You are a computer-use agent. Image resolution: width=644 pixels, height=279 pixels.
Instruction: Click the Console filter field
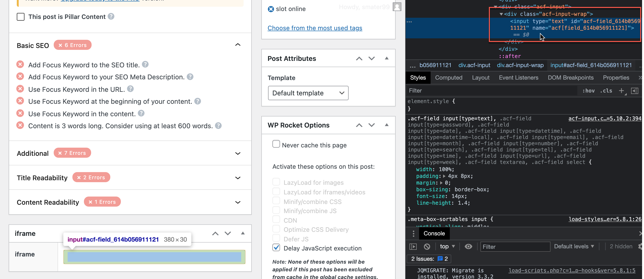coord(515,247)
